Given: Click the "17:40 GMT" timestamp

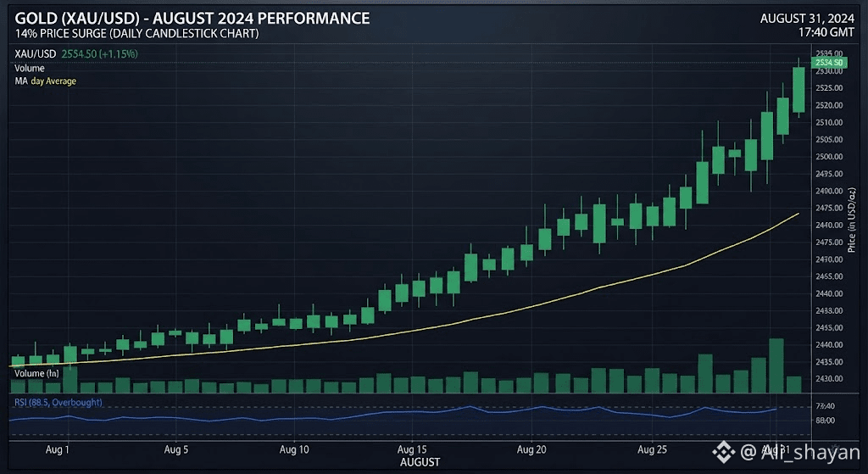Looking at the screenshot, I should coord(826,33).
